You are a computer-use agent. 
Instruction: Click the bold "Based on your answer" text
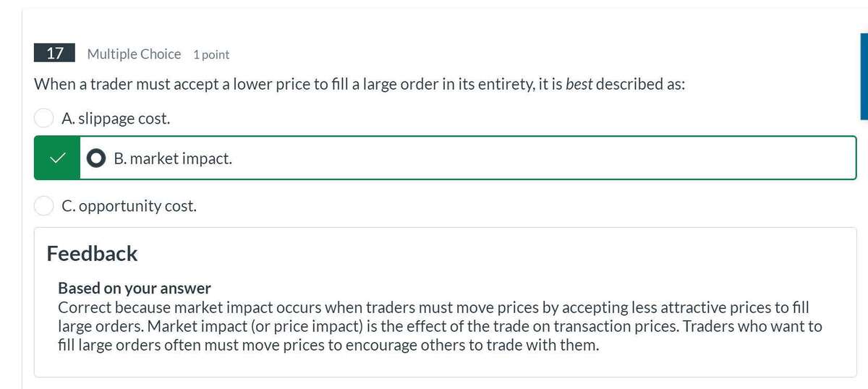135,288
